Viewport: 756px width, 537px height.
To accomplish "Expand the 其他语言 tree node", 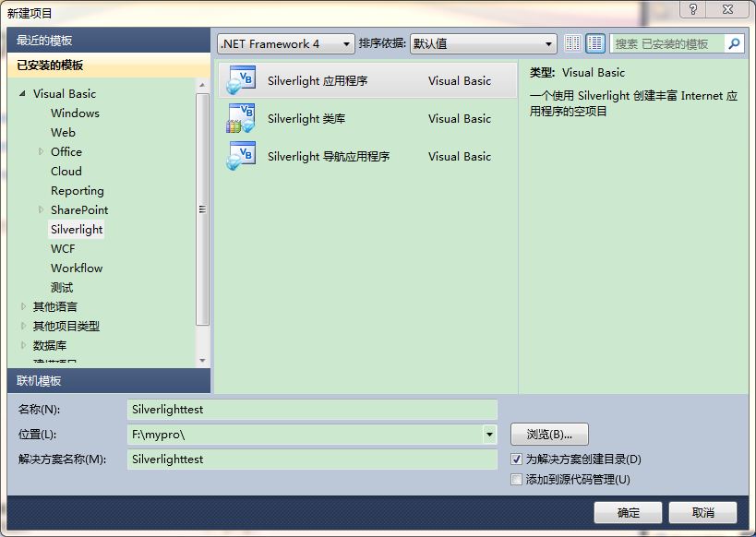I will pyautogui.click(x=22, y=307).
